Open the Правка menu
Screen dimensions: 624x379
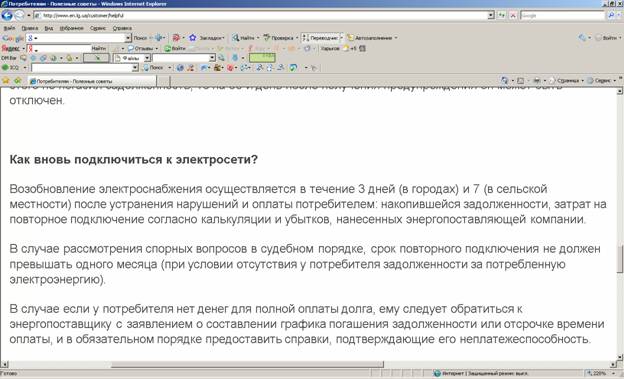pos(29,28)
